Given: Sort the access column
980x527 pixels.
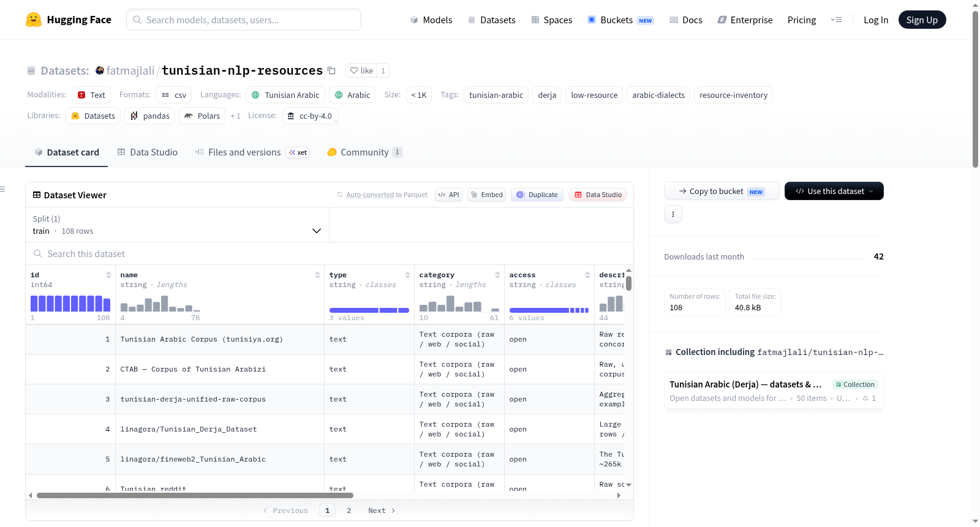Looking at the screenshot, I should tap(587, 275).
